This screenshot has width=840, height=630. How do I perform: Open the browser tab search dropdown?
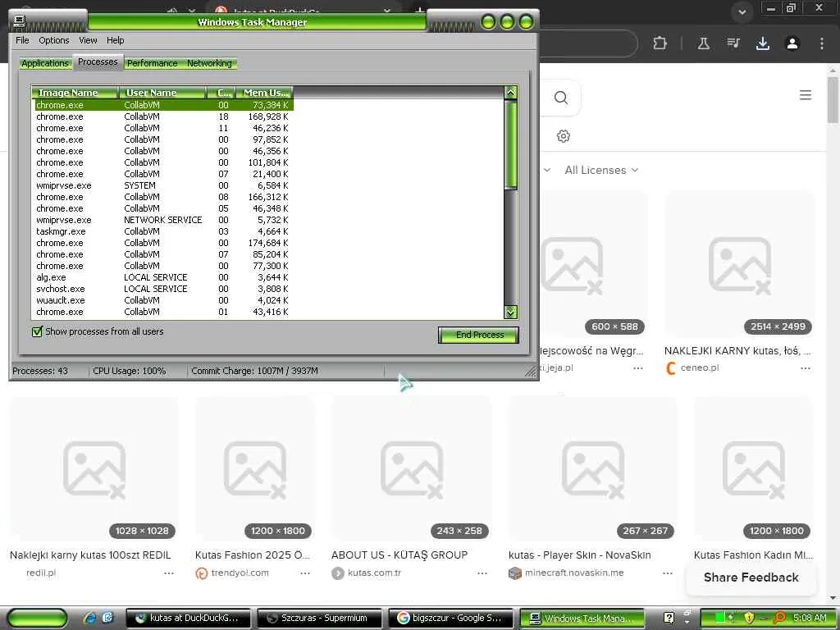pos(742,11)
